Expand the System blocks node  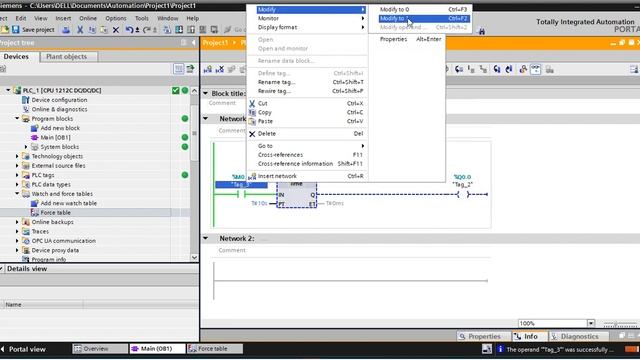click(x=26, y=147)
